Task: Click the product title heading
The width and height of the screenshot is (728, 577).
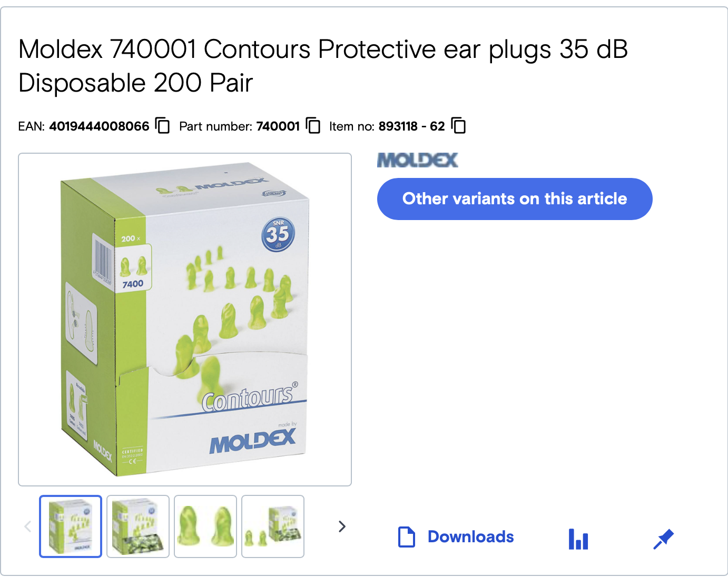Action: 323,66
